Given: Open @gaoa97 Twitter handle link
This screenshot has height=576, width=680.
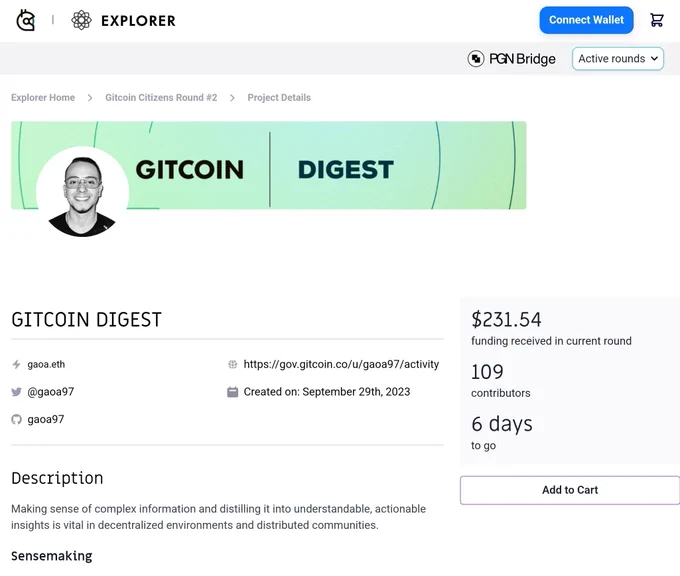Looking at the screenshot, I should coord(51,392).
